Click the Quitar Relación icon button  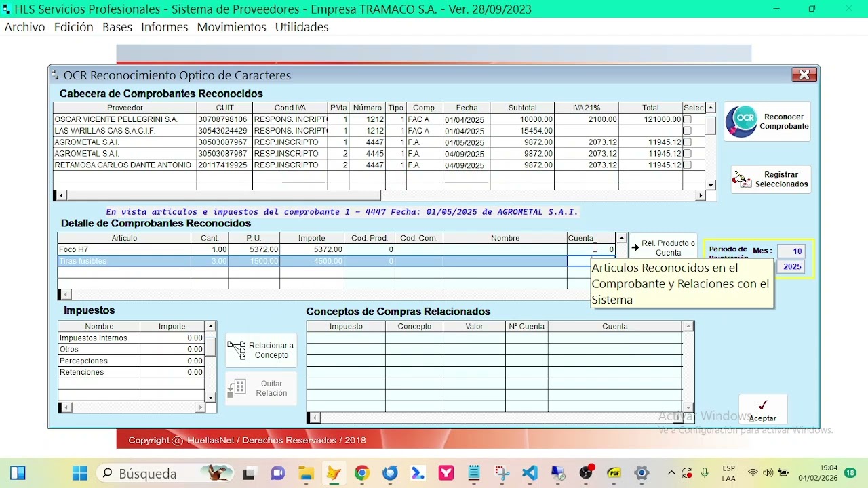pyautogui.click(x=261, y=388)
